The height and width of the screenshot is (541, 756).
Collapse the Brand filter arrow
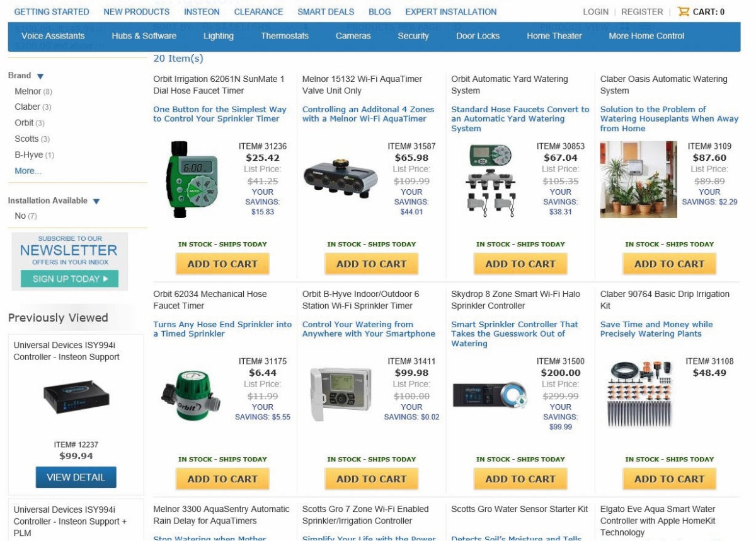pos(40,76)
